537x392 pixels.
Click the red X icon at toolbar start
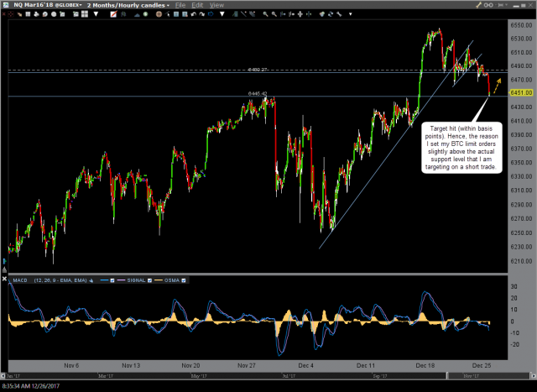point(3,14)
